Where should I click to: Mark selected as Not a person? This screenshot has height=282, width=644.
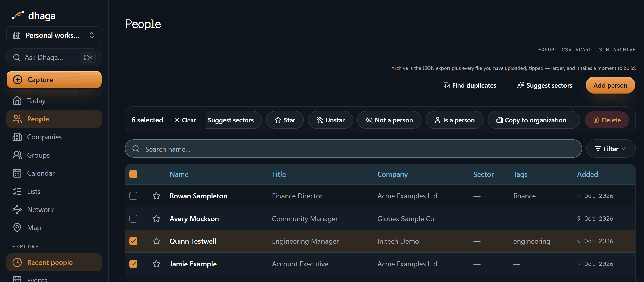pos(389,120)
